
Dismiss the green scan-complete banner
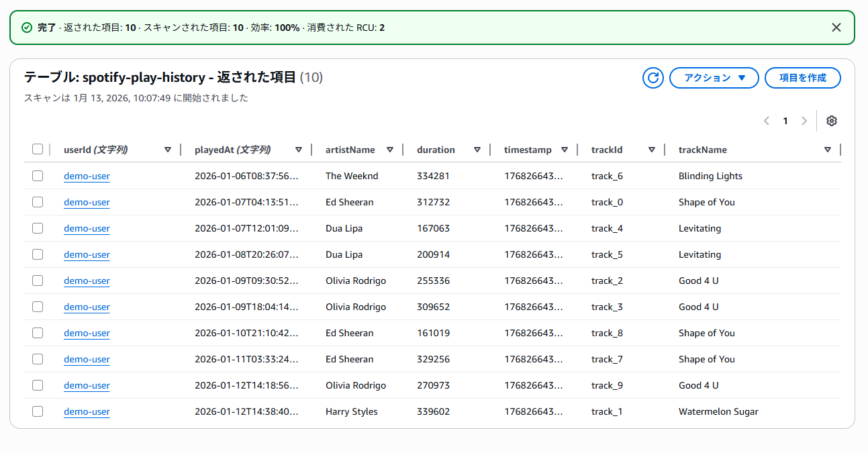(x=836, y=28)
